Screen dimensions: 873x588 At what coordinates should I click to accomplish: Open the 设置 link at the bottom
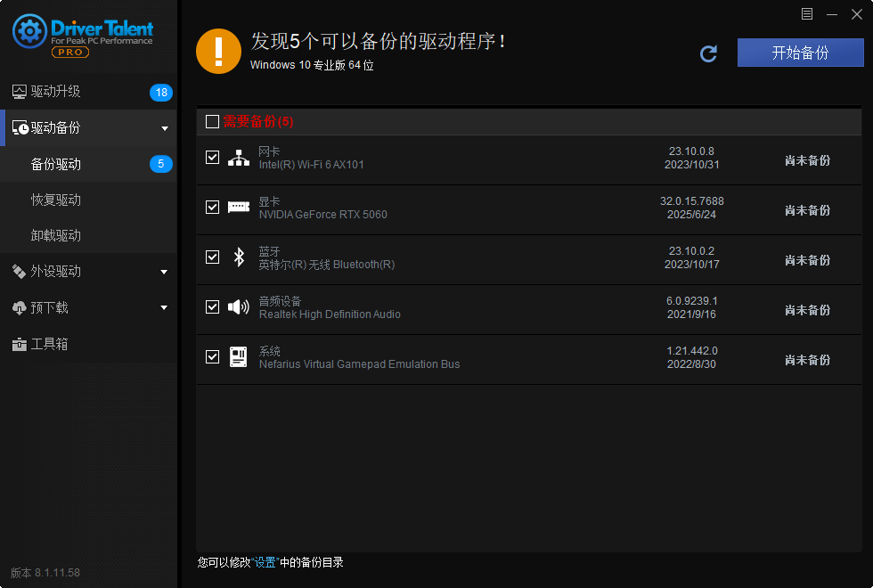point(265,563)
